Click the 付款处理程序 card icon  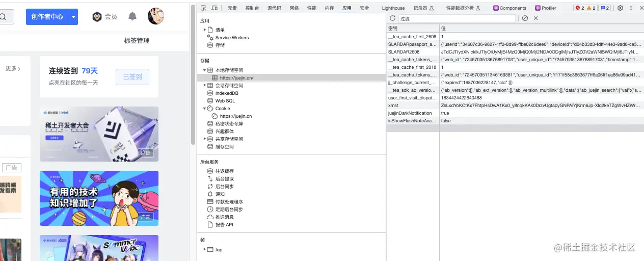210,202
